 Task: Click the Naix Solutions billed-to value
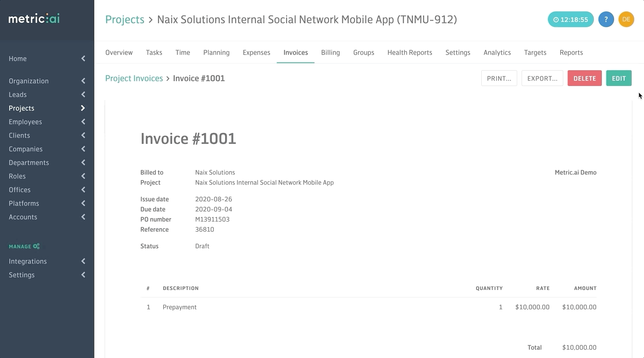(215, 172)
